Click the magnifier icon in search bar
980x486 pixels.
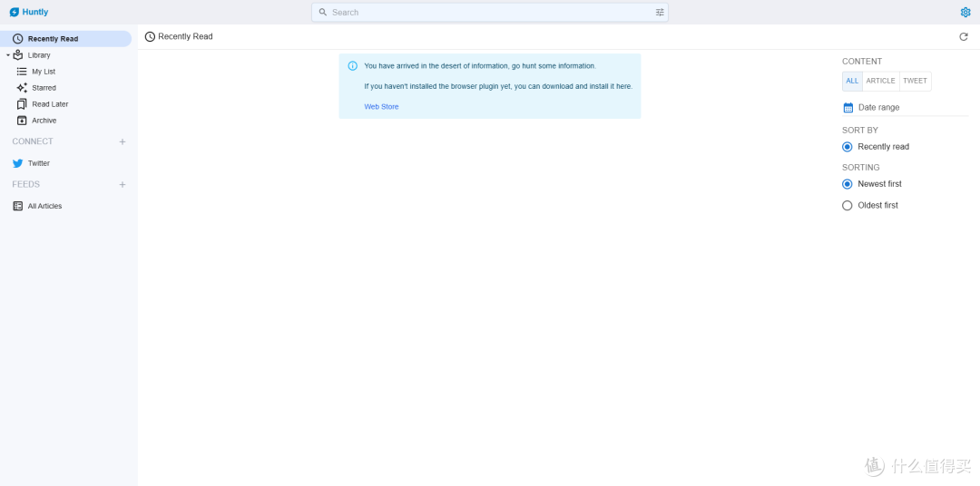323,12
